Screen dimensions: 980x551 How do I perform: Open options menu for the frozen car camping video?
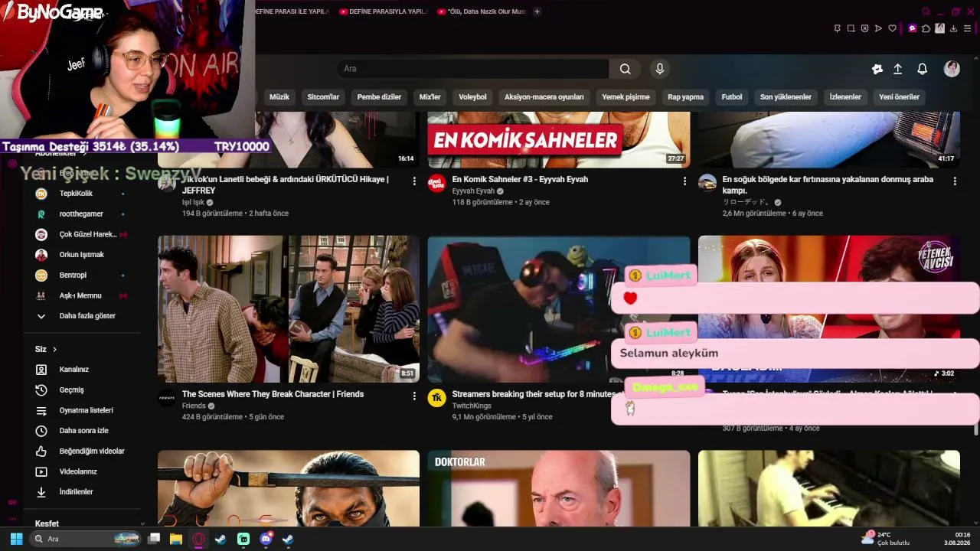point(955,181)
